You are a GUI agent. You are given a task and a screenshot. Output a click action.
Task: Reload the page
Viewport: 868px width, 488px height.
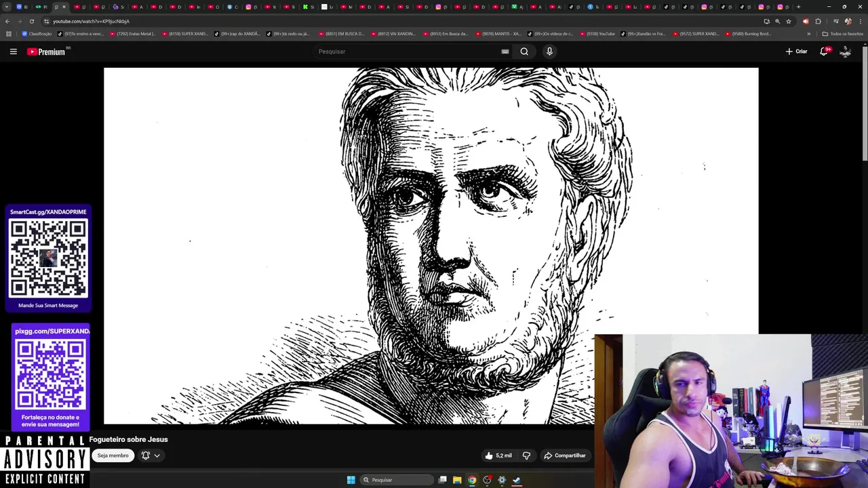pos(32,21)
